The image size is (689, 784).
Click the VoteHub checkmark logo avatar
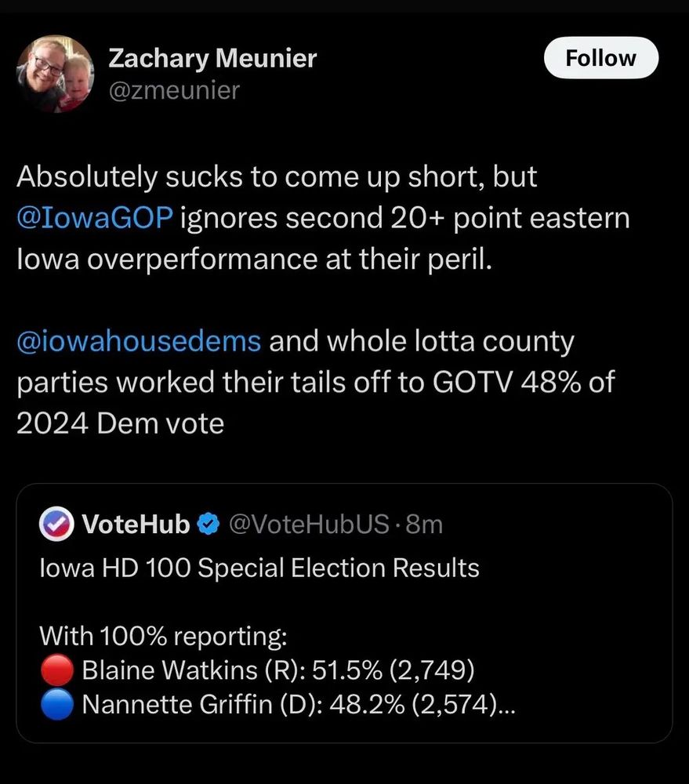point(56,524)
